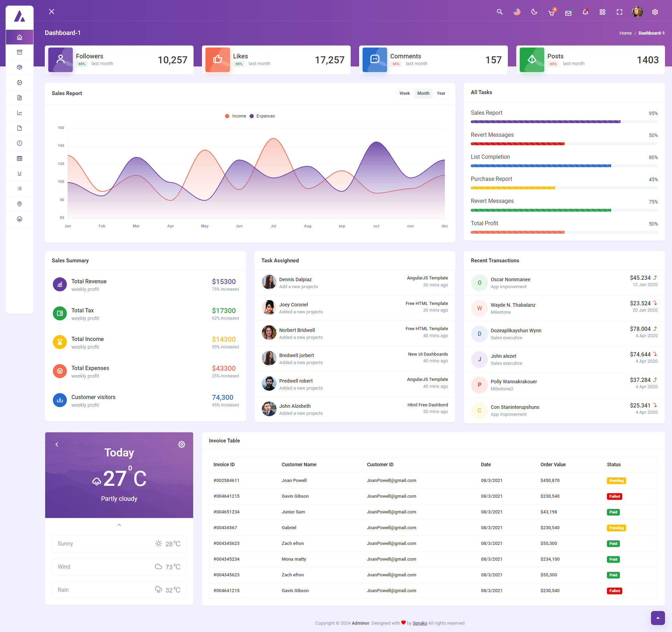Open the notifications bell icon
Image resolution: width=672 pixels, height=632 pixels.
pyautogui.click(x=585, y=12)
